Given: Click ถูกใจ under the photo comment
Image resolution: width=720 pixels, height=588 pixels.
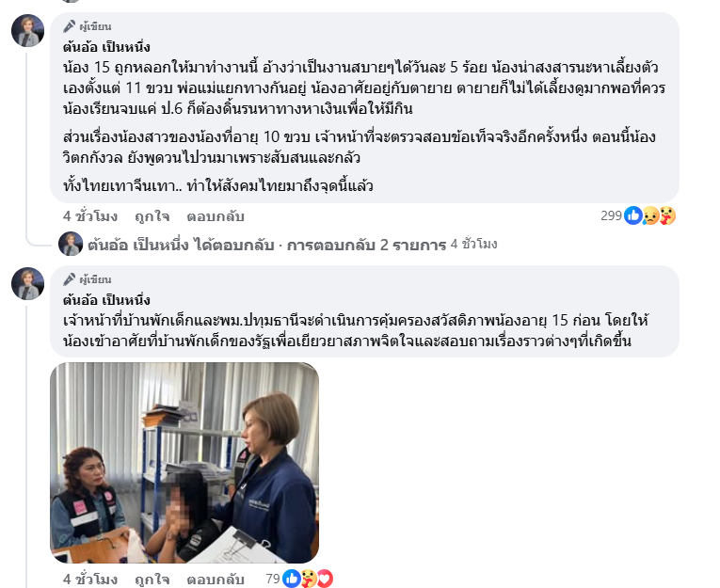Looking at the screenshot, I should [152, 580].
